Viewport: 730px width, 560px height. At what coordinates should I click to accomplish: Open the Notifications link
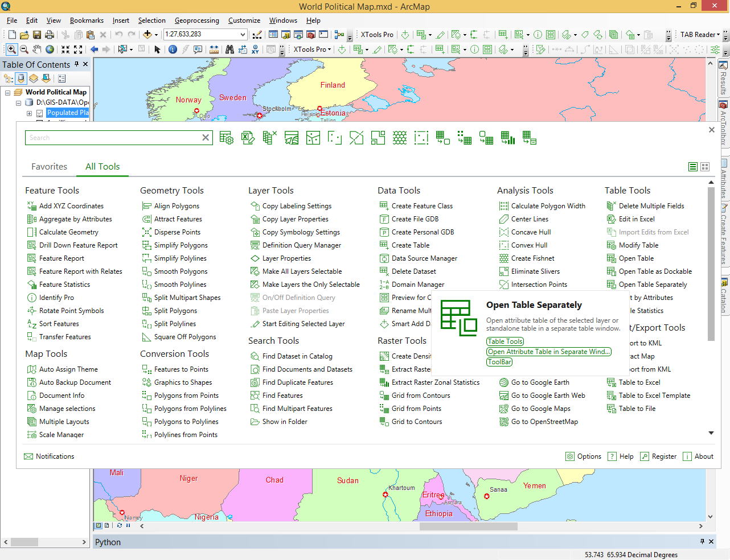click(49, 456)
